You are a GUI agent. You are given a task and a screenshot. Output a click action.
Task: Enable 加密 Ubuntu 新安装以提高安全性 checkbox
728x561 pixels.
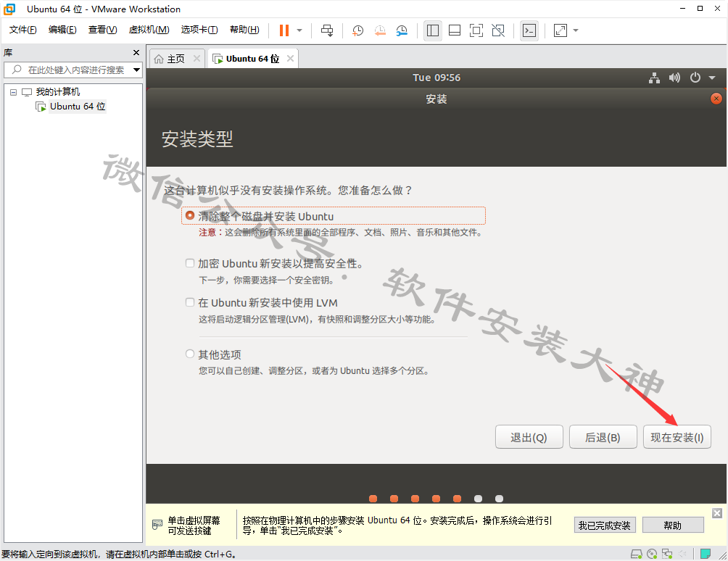click(x=190, y=263)
